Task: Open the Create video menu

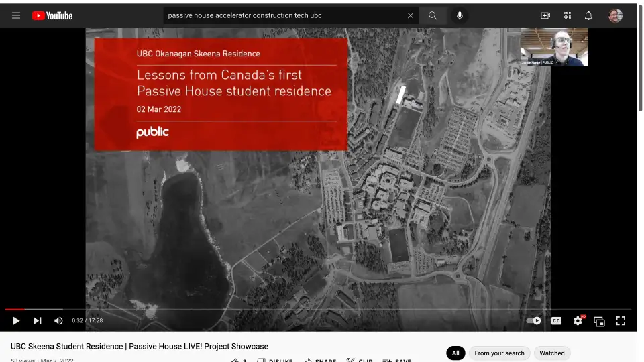Action: coord(545,15)
